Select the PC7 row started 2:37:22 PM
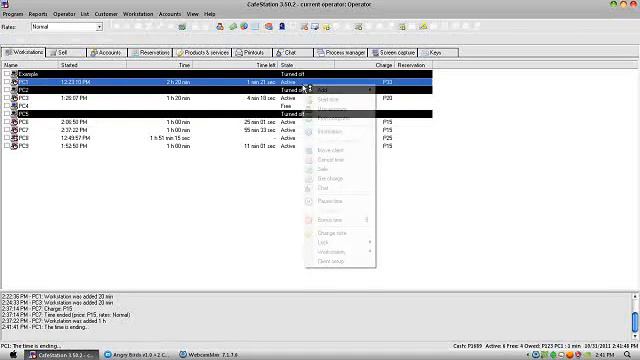 [217, 130]
